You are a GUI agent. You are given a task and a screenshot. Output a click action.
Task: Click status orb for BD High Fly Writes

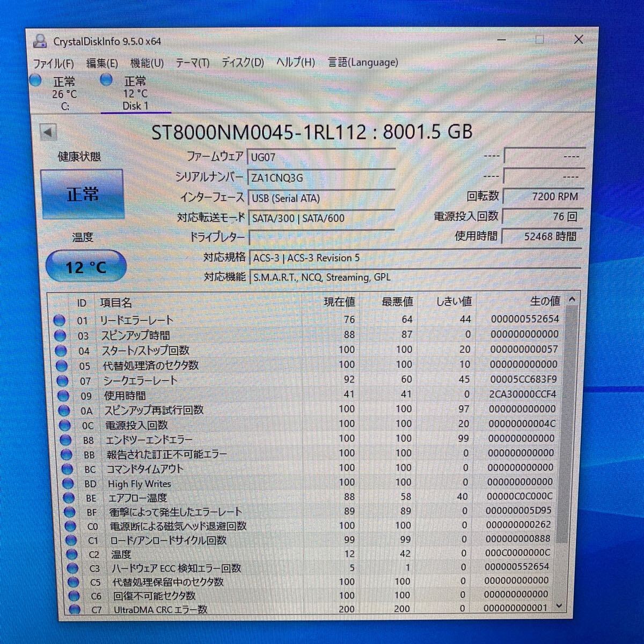click(x=68, y=484)
